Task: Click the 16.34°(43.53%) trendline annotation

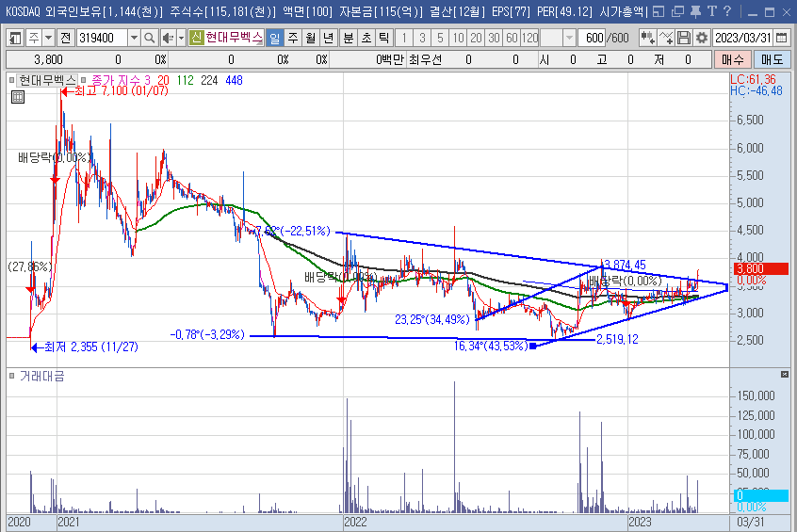Action: point(491,346)
